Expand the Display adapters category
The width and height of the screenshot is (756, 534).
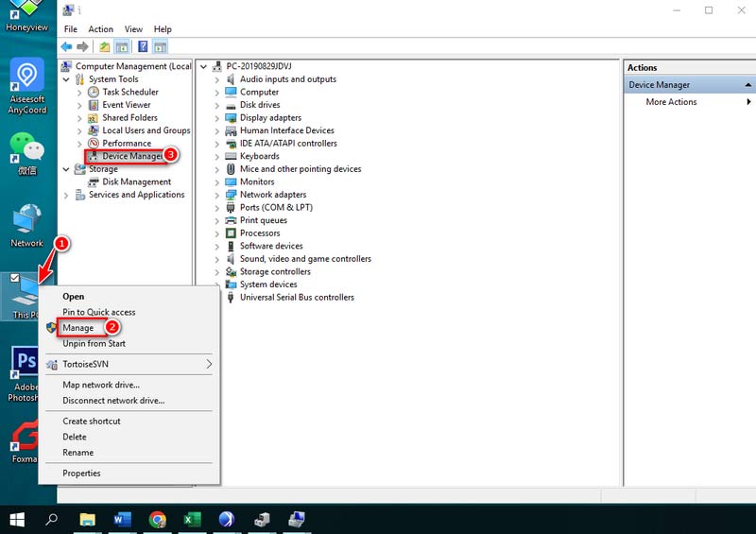[x=217, y=118]
